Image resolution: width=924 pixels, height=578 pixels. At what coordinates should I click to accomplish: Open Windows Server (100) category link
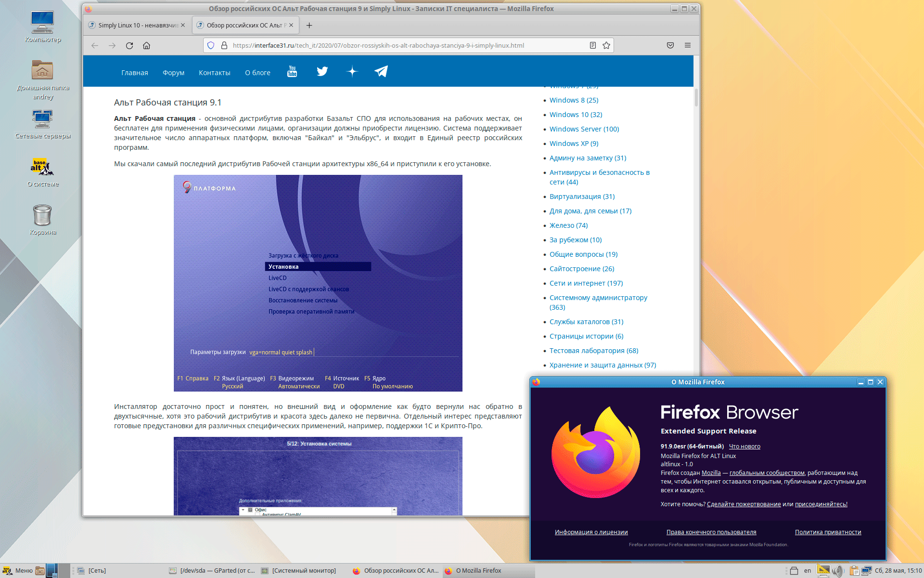584,129
